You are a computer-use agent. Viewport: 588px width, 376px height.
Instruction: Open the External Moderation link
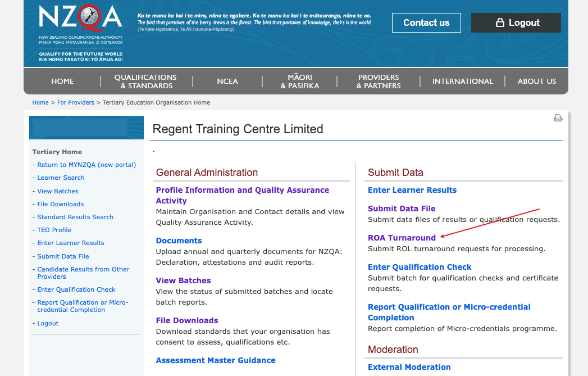pos(409,367)
